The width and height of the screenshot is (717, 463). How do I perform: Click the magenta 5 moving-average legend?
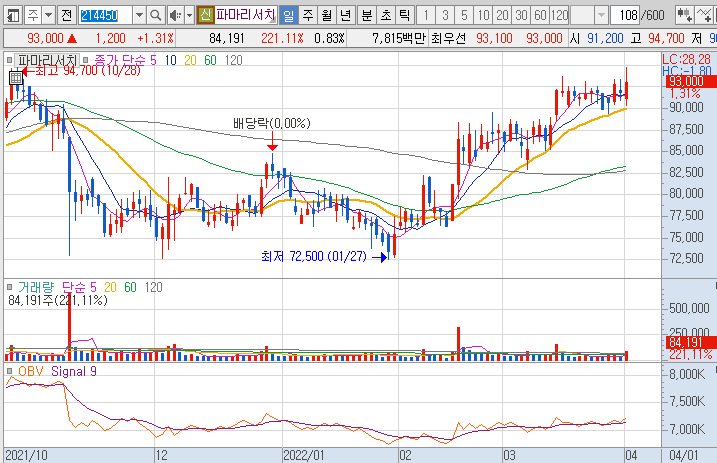click(x=153, y=60)
